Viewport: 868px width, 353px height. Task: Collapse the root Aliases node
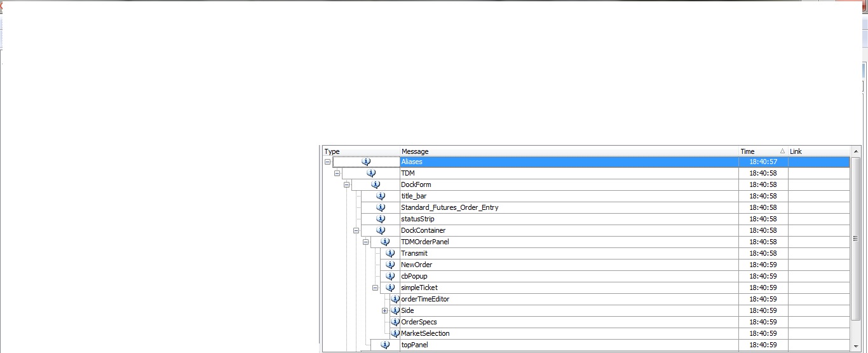pyautogui.click(x=327, y=162)
